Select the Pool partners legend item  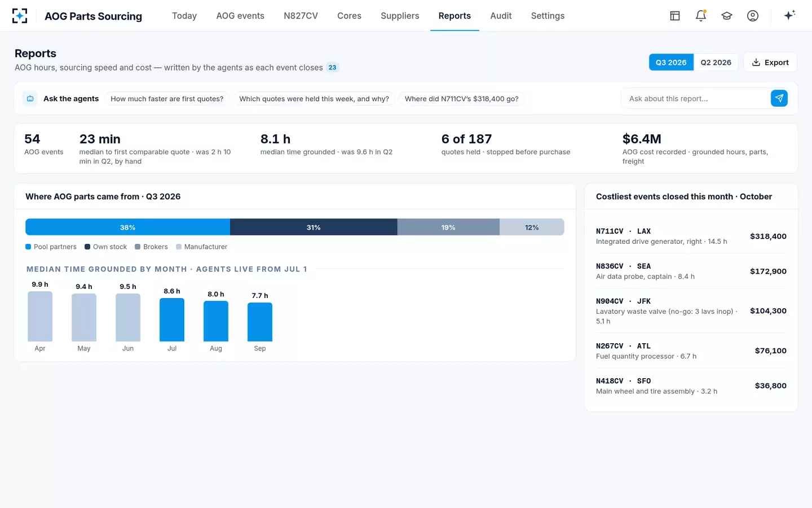coord(51,247)
